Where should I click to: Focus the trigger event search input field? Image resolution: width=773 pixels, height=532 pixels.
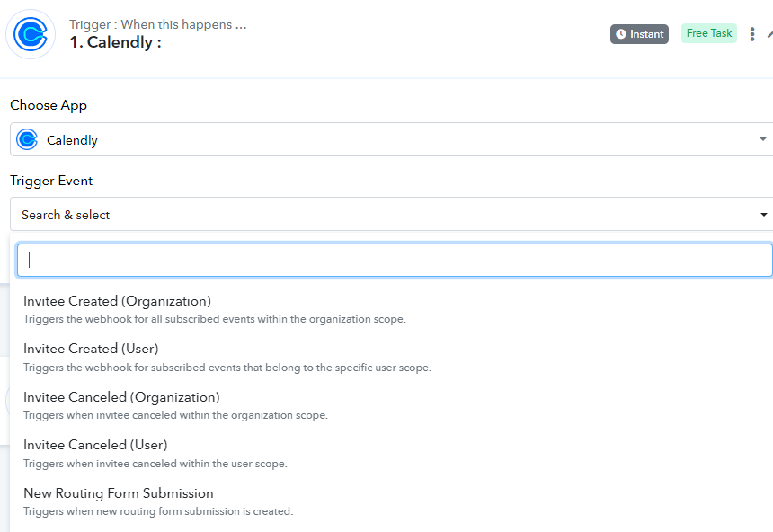pos(395,260)
